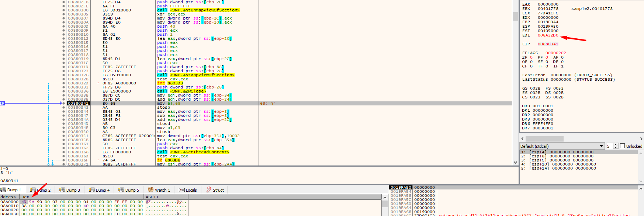The height and width of the screenshot is (216, 644).
Task: Select the stack value 00190000
Action: click(425, 212)
